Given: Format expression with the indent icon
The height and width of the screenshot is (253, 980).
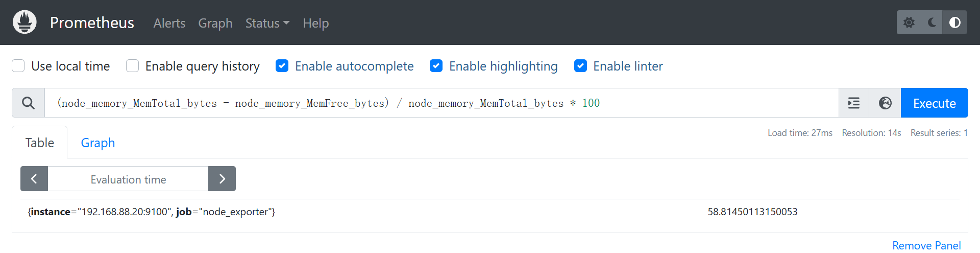Looking at the screenshot, I should coord(854,103).
